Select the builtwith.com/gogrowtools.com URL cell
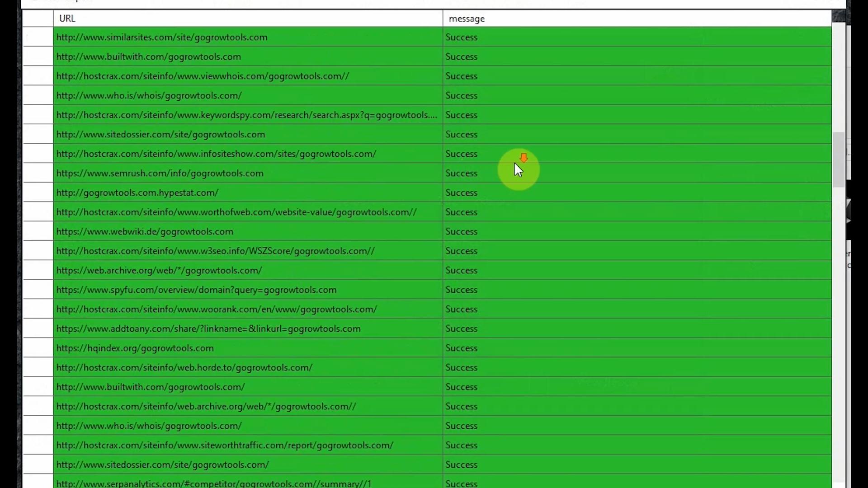 pyautogui.click(x=148, y=57)
